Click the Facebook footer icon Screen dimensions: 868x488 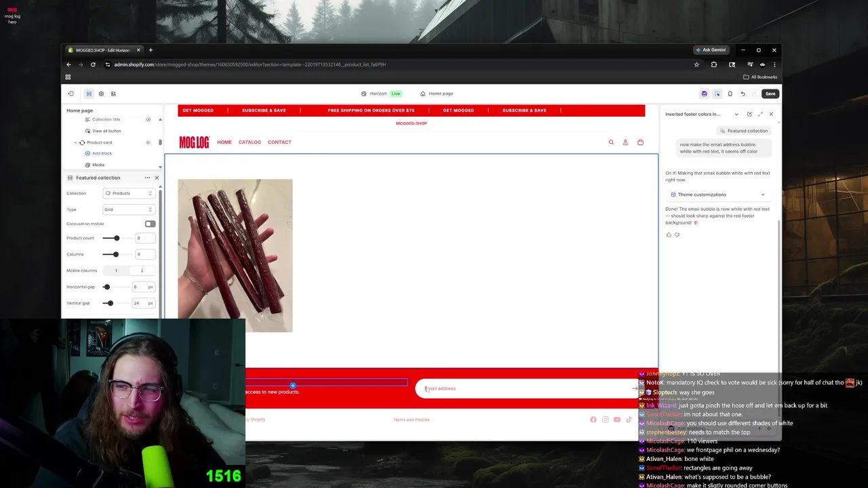coord(593,420)
